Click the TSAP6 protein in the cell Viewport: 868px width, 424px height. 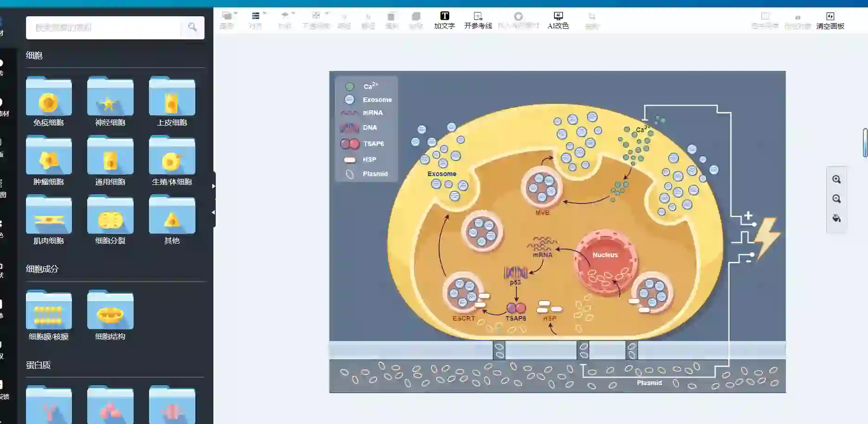[516, 308]
